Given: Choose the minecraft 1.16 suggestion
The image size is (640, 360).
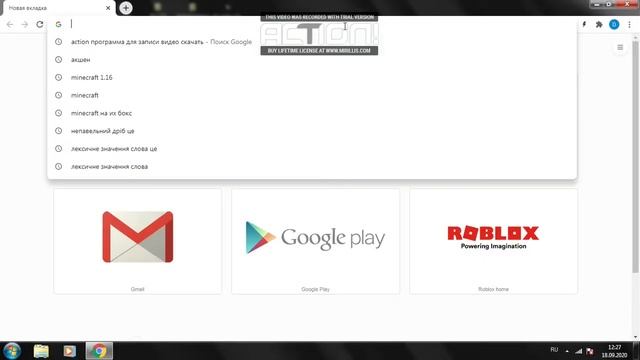Looking at the screenshot, I should [x=312, y=78].
